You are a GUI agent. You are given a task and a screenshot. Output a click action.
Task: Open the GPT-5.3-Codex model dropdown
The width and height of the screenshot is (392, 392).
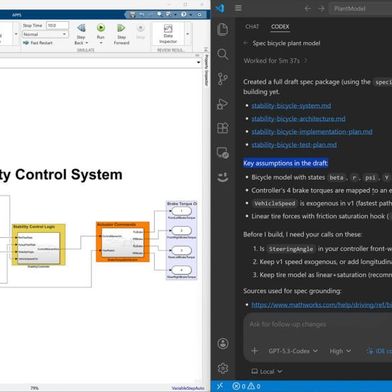[x=293, y=351]
